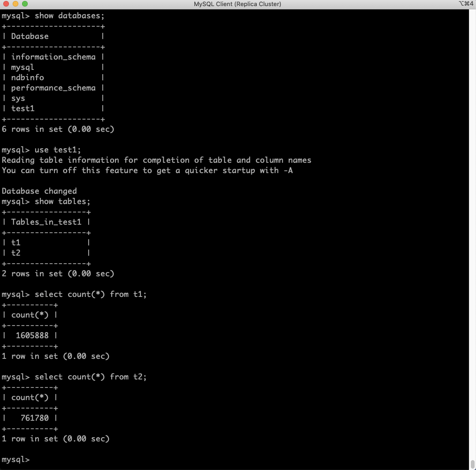The image size is (476, 470).
Task: Click the '6 rows in set (0.00 sec)' line
Action: tap(58, 129)
